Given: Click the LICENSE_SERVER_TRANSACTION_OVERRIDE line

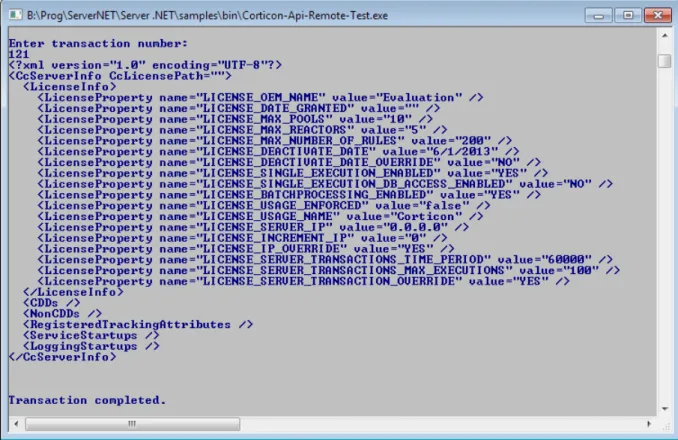Looking at the screenshot, I should pyautogui.click(x=304, y=281).
